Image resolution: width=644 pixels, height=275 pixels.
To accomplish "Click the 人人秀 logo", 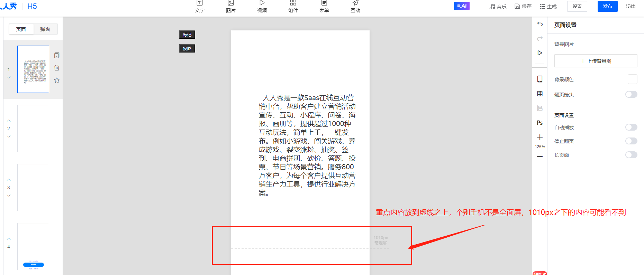I will click(x=9, y=6).
